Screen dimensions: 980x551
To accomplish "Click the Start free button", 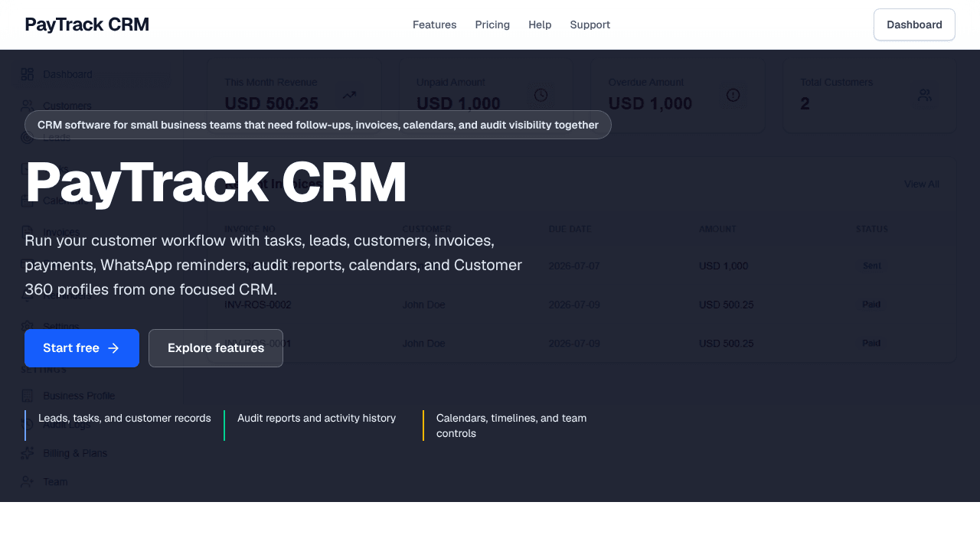I will pos(82,348).
